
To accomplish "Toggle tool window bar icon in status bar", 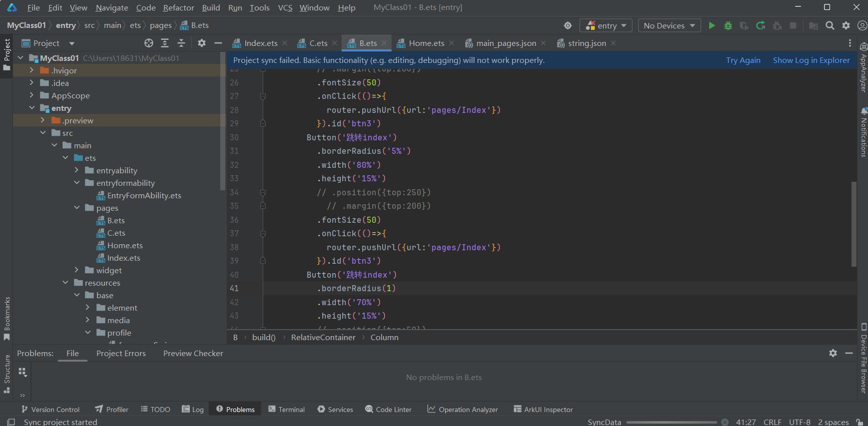I will 11,422.
